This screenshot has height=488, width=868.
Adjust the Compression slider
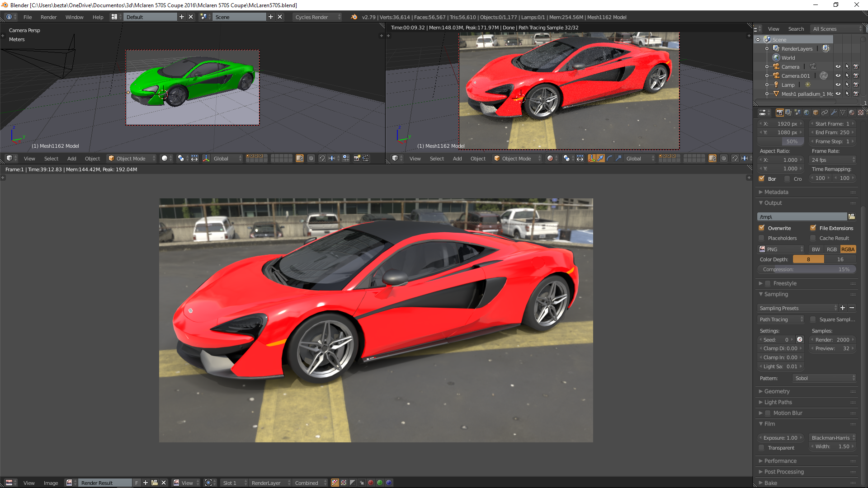coord(807,269)
